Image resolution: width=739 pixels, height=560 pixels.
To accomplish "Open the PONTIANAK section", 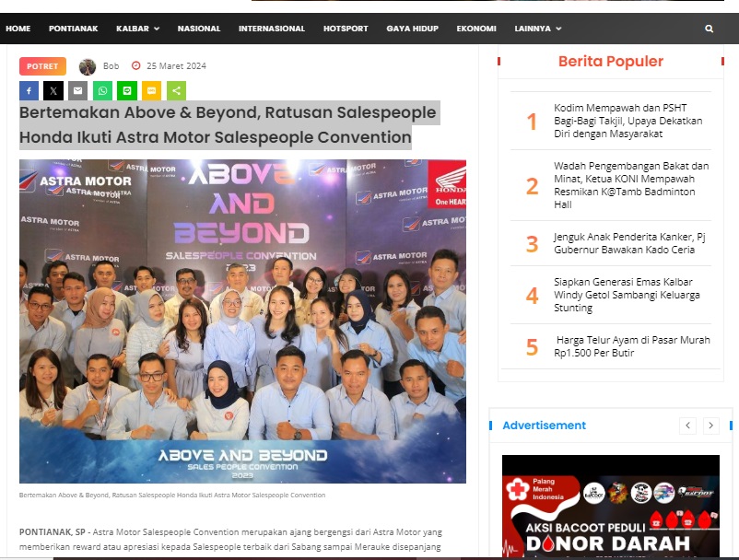I will coord(73,29).
